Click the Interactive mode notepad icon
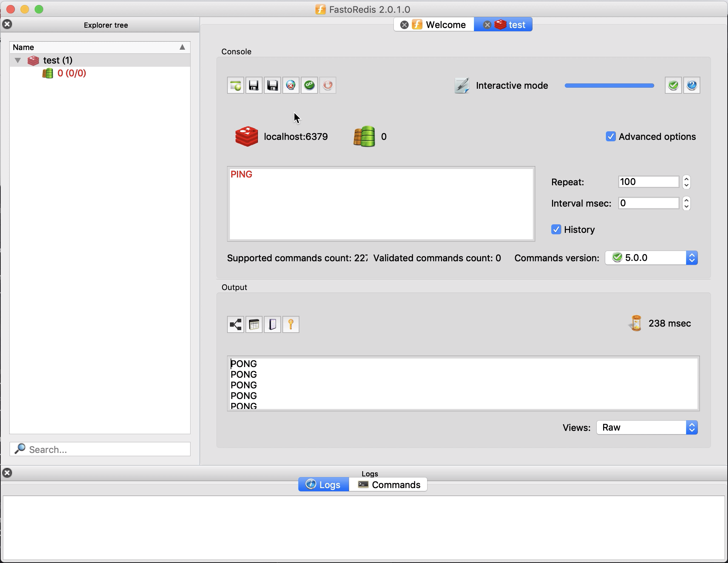 click(462, 86)
